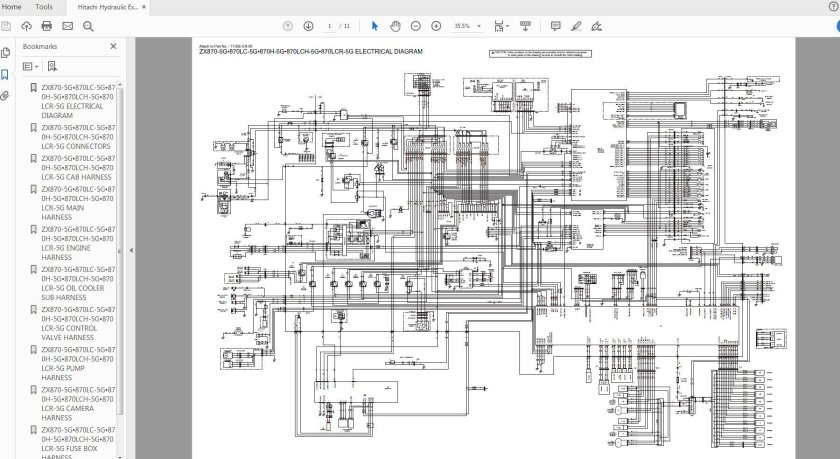Activate the arrow Selection tool
The height and width of the screenshot is (459, 840).
[373, 25]
